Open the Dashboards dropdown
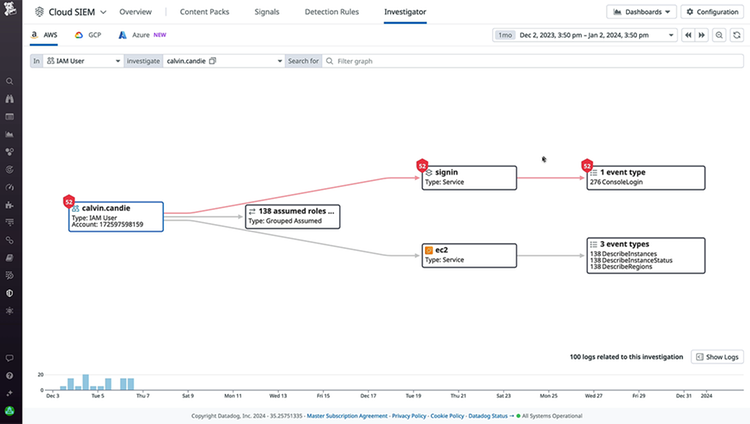Viewport: 750px width, 424px height. pyautogui.click(x=641, y=12)
